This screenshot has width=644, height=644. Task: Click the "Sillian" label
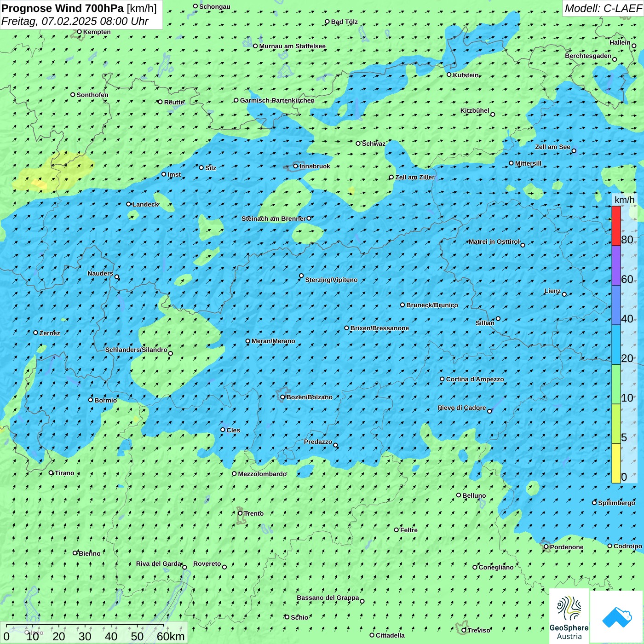[485, 323]
